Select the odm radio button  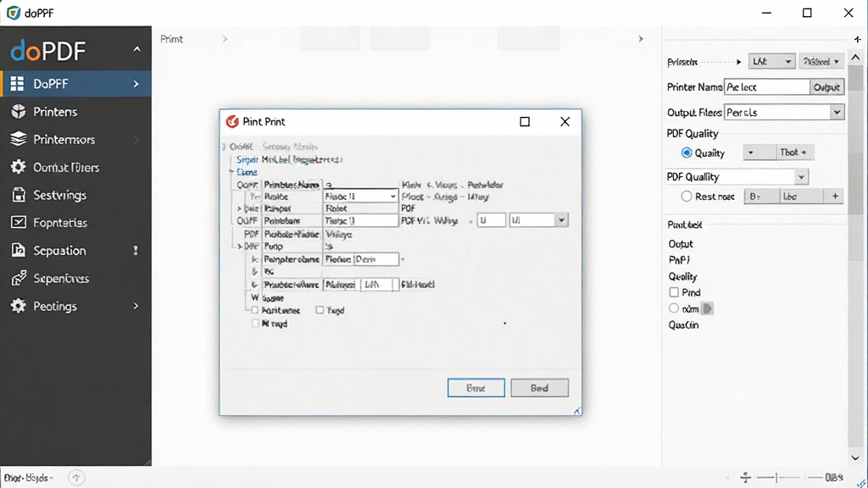pyautogui.click(x=674, y=308)
